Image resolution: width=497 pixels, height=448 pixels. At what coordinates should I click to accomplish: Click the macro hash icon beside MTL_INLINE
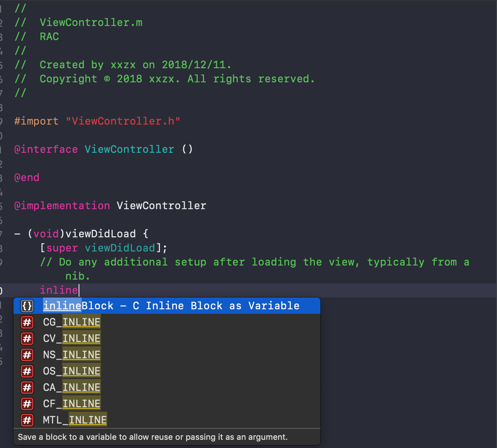(27, 420)
